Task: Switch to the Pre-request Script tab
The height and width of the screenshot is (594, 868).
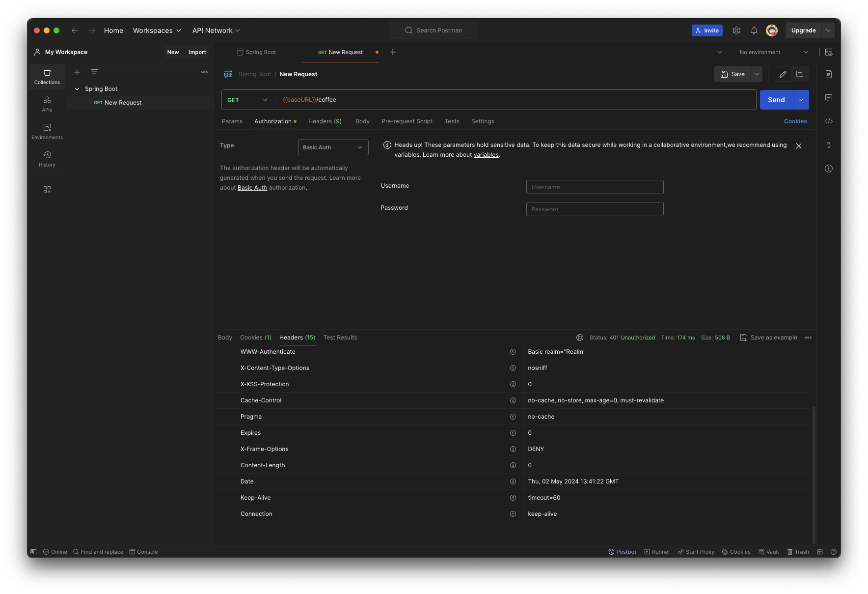Action: click(407, 121)
